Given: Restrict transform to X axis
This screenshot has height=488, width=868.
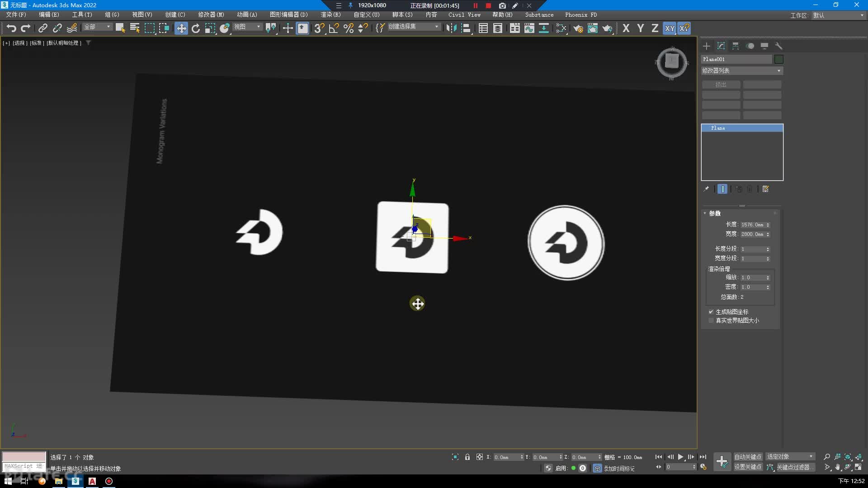Looking at the screenshot, I should (626, 28).
